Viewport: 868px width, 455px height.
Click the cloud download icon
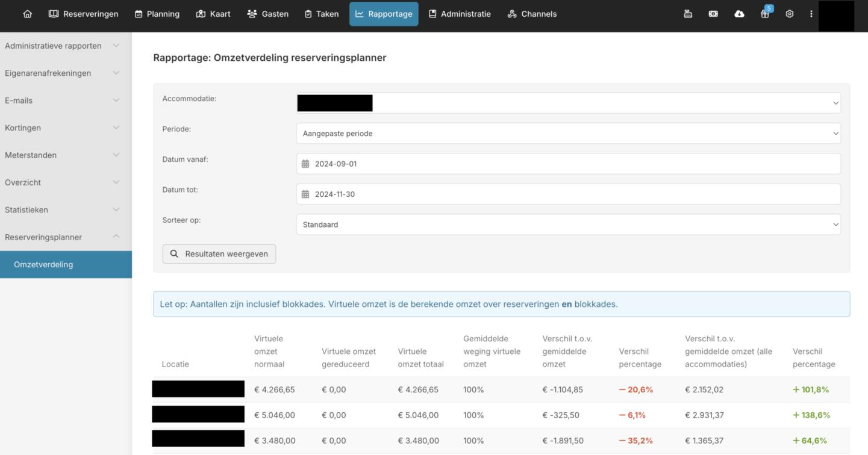point(739,14)
